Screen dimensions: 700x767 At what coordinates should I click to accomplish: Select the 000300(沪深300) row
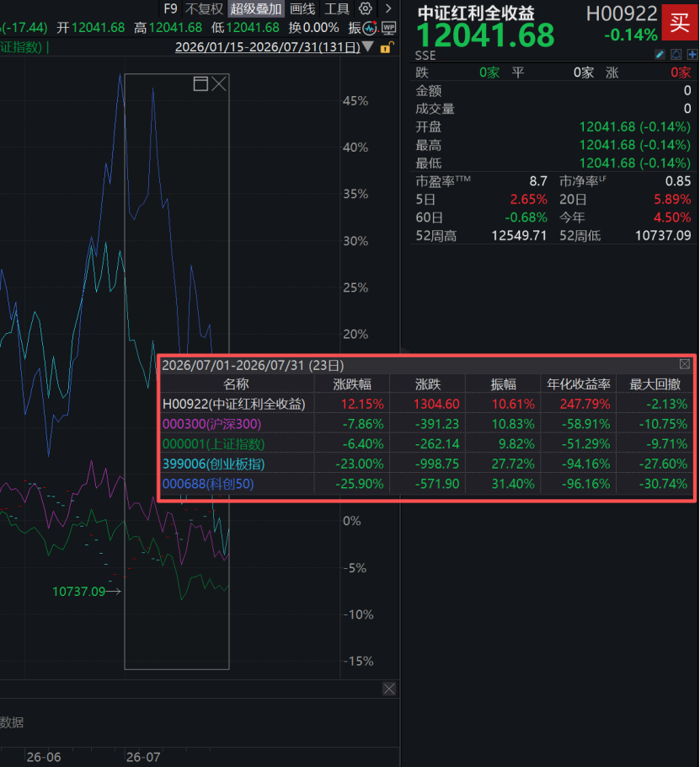pyautogui.click(x=427, y=424)
